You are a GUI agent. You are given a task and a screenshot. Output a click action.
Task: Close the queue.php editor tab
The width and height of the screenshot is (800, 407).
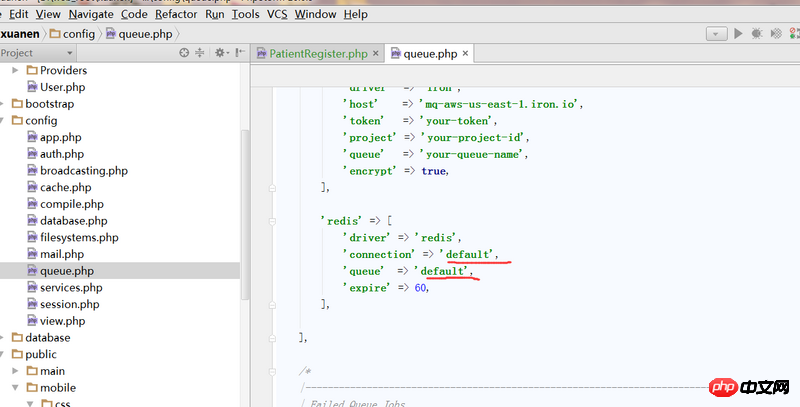coord(465,54)
